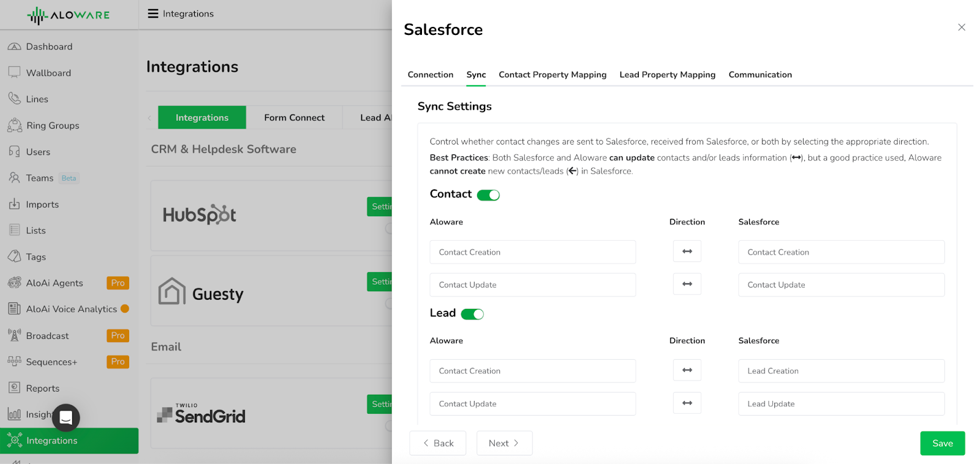Click the Imports download icon
This screenshot has height=464, width=980.
(14, 204)
